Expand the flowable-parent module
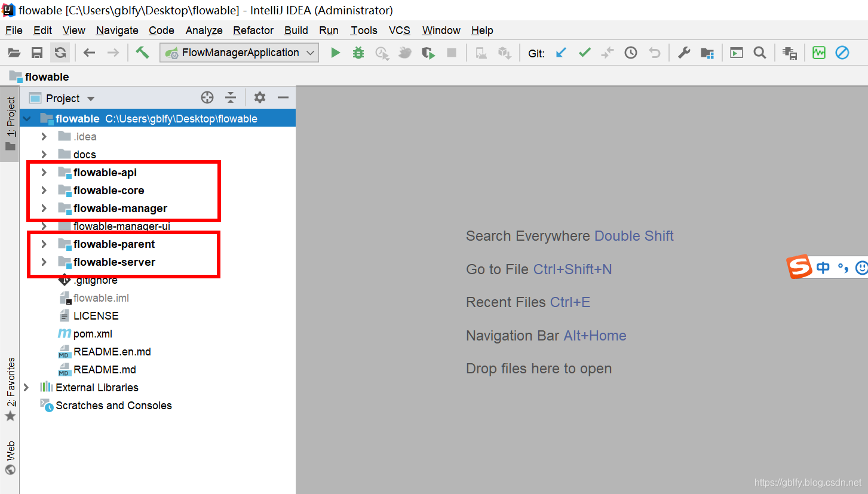The image size is (868, 494). 44,244
